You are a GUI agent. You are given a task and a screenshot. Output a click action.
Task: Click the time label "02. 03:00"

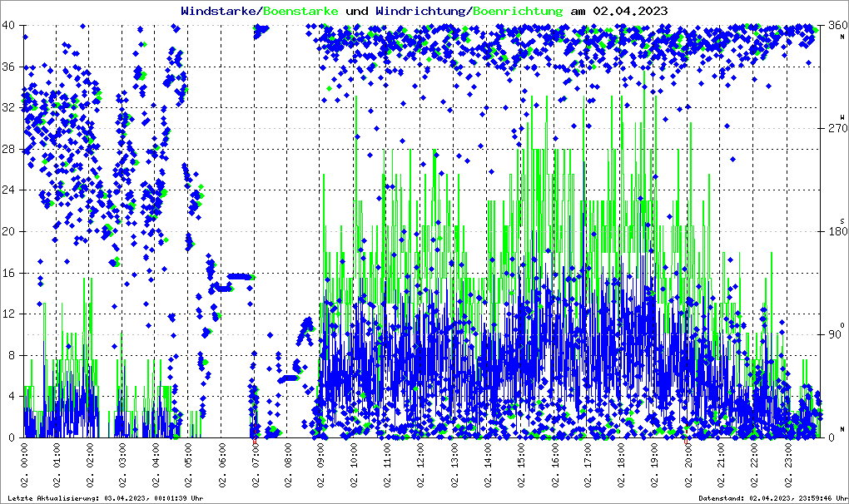click(x=123, y=465)
